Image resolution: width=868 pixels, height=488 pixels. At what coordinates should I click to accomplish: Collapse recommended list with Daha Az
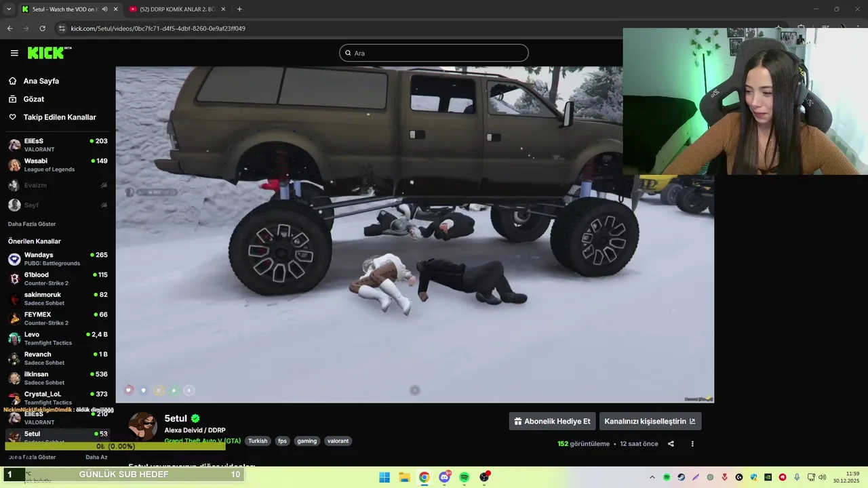[x=96, y=457]
